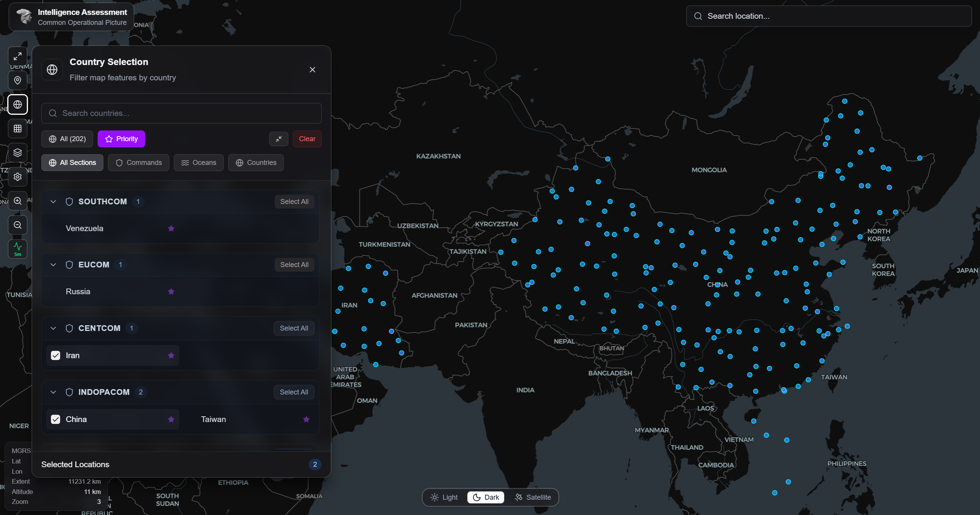
Task: Click China priority star
Action: click(x=171, y=419)
